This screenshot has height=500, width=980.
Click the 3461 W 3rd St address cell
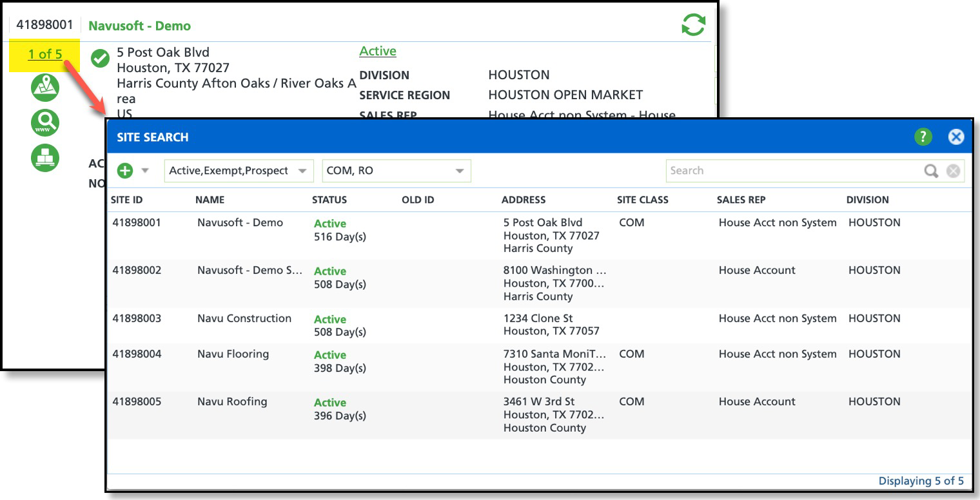(554, 415)
